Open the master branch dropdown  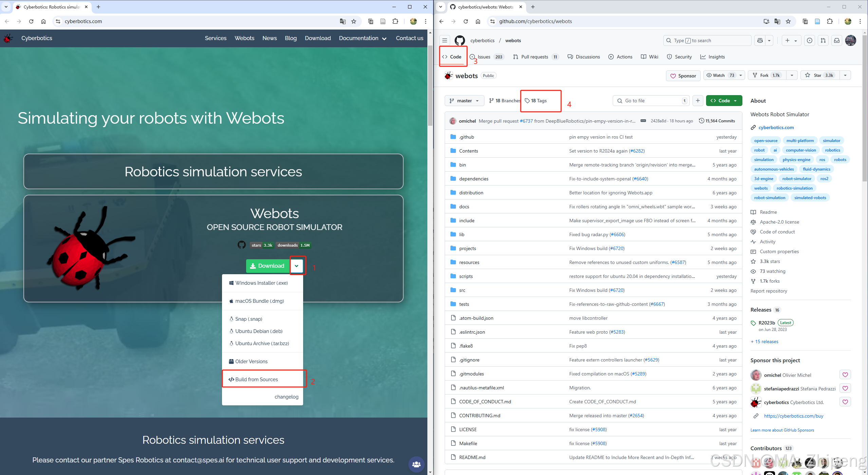click(x=464, y=101)
